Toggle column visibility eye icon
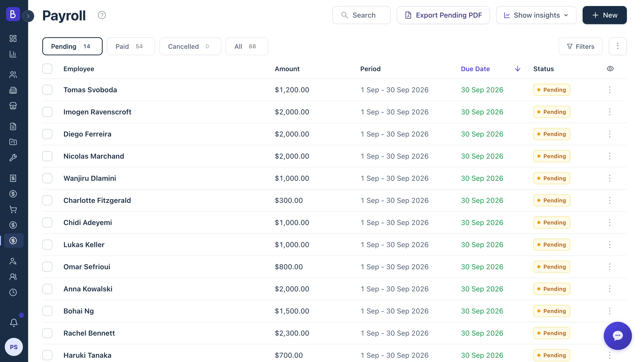Screen dimensions: 644x362 tap(610, 69)
